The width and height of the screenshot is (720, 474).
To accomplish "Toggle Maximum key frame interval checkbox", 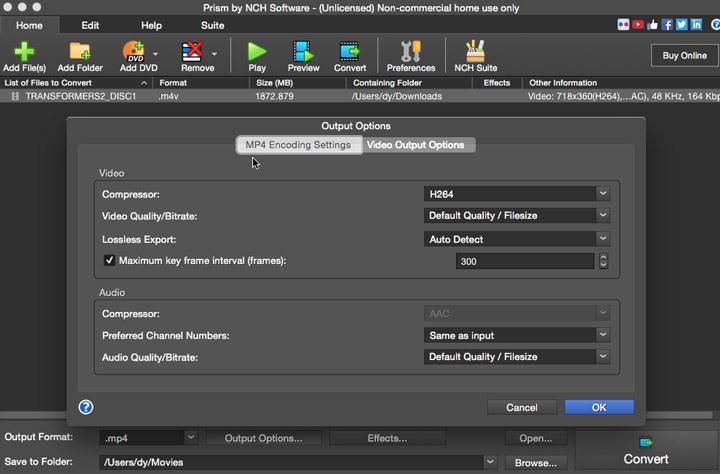I will click(x=109, y=261).
